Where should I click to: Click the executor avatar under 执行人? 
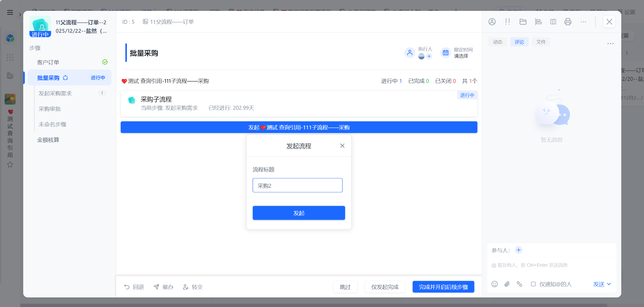click(421, 56)
